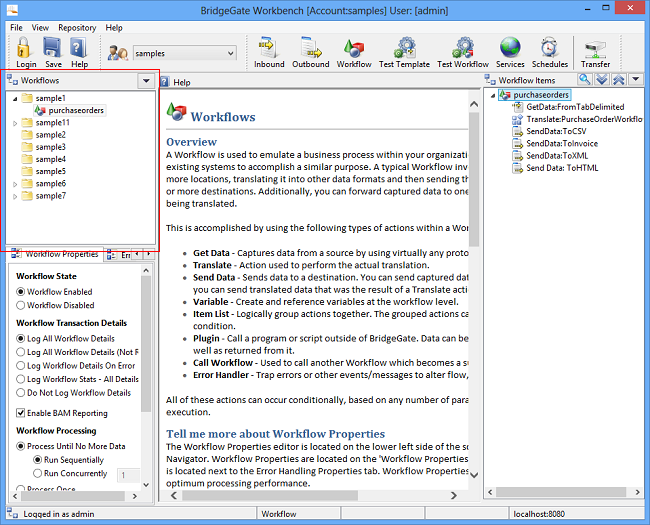Launch the Test Workflow tool

pyautogui.click(x=463, y=48)
